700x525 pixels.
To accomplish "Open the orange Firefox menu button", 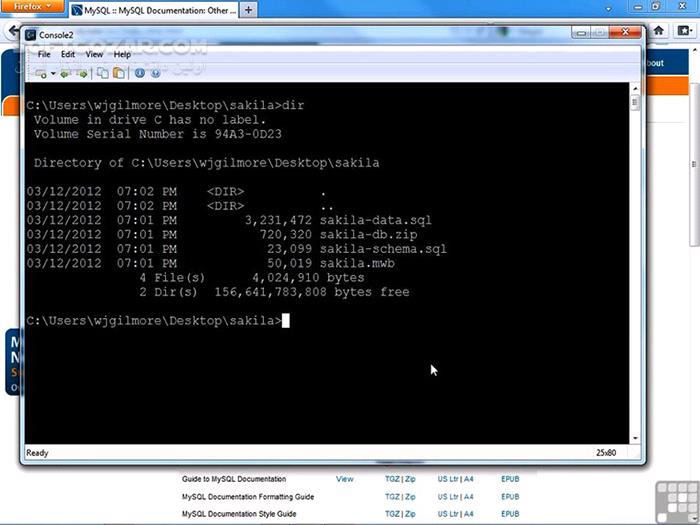I will [32, 7].
